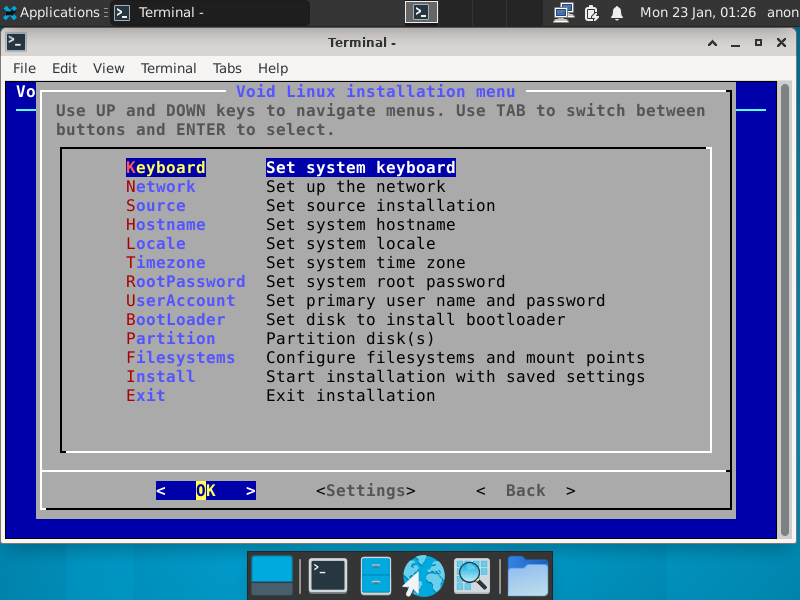Click 'Set system root password' description

[386, 282]
